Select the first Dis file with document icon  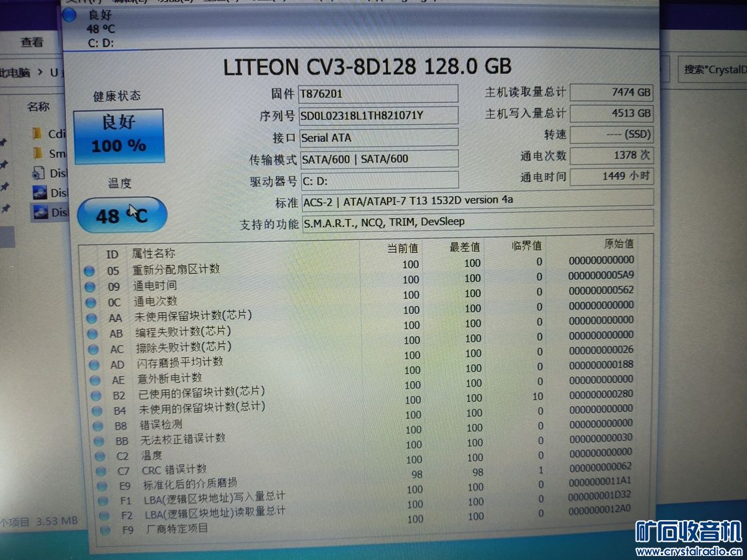(x=49, y=173)
